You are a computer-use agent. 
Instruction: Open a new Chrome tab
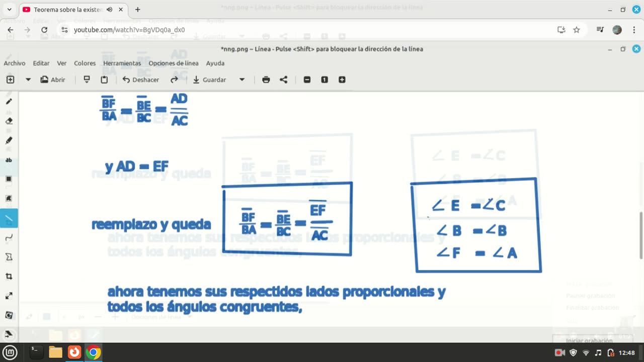pyautogui.click(x=138, y=10)
